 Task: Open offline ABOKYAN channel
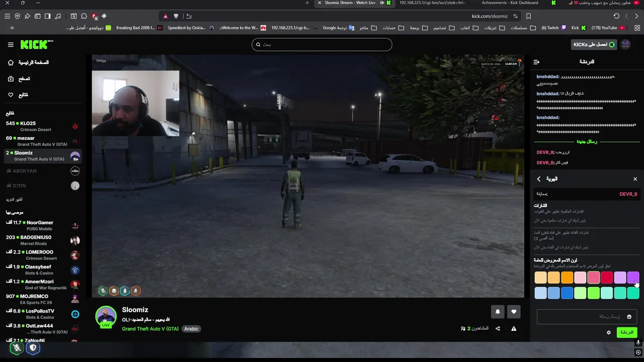42,171
